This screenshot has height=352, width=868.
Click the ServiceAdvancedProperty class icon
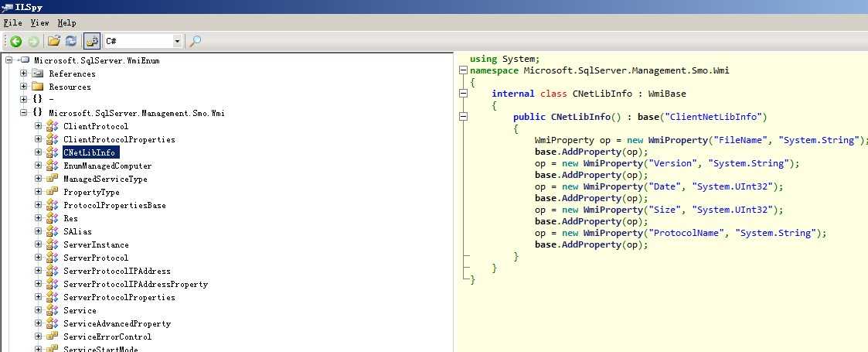pos(52,323)
